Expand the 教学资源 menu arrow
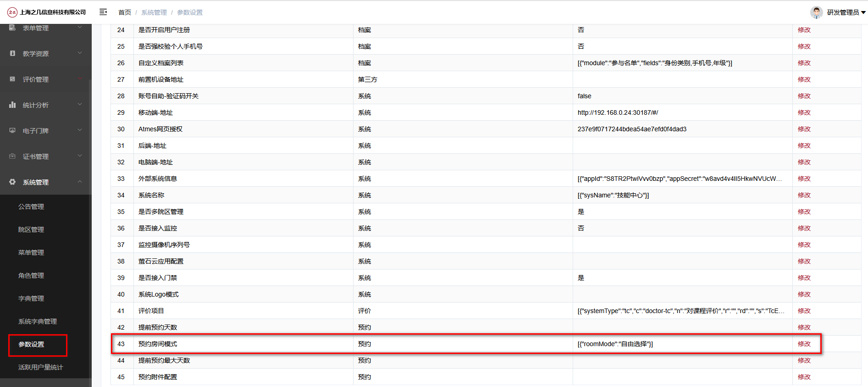Image resolution: width=868 pixels, height=387 pixels. point(80,53)
